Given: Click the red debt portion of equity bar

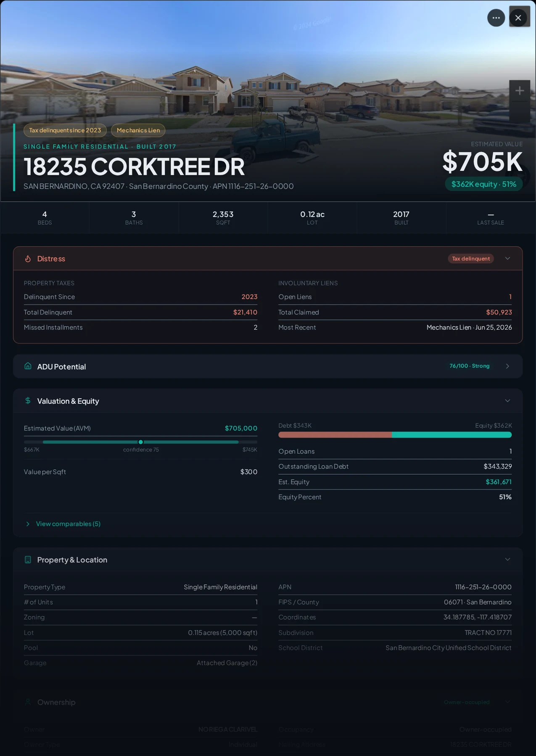Looking at the screenshot, I should [x=335, y=435].
